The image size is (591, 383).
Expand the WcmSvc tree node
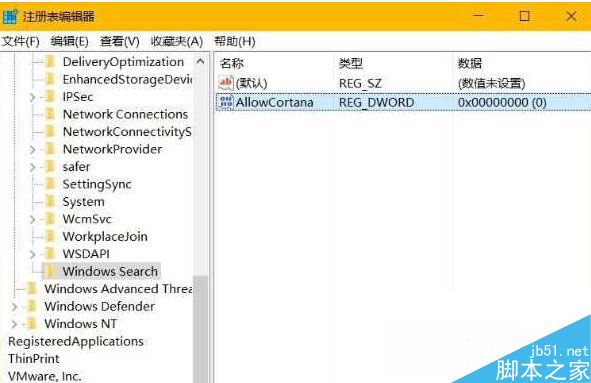click(33, 219)
